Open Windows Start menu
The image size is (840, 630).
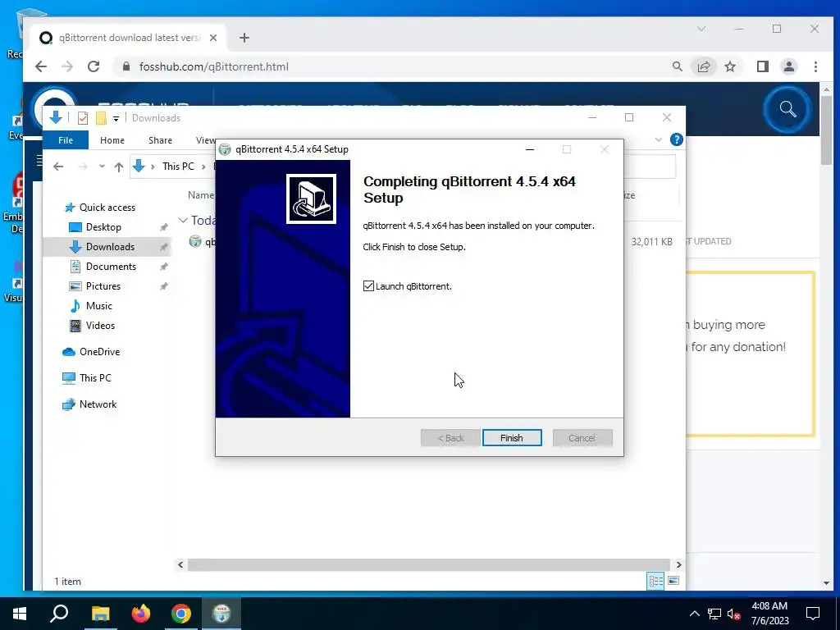20,614
